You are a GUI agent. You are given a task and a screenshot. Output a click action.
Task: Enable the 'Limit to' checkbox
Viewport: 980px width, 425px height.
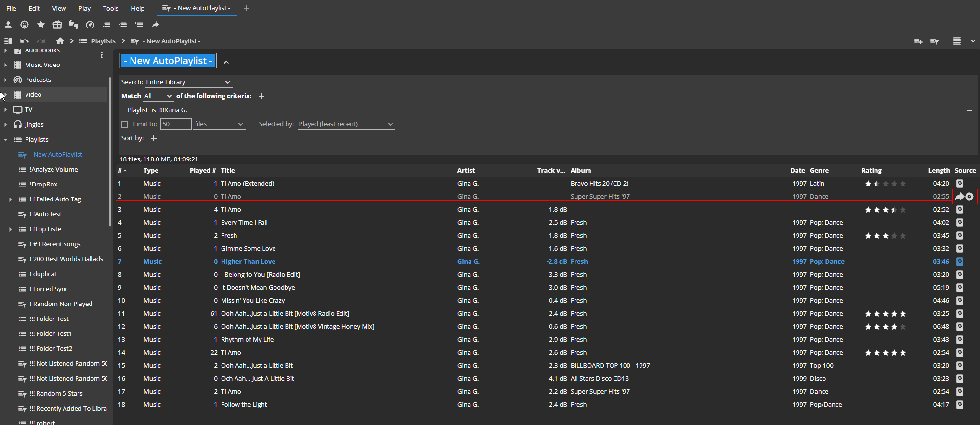[125, 124]
